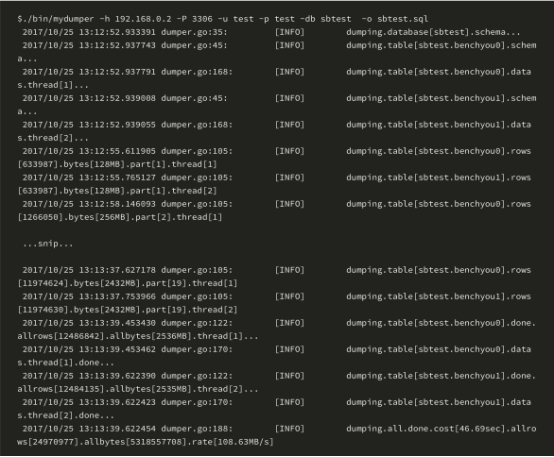Click the rate[108.63MB/s] summary line
Screen dimensions: 554x457
[x=145, y=442]
